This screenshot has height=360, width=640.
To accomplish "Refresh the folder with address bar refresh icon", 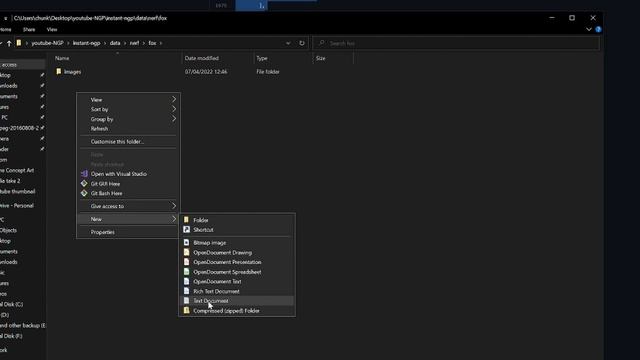I will pyautogui.click(x=302, y=43).
